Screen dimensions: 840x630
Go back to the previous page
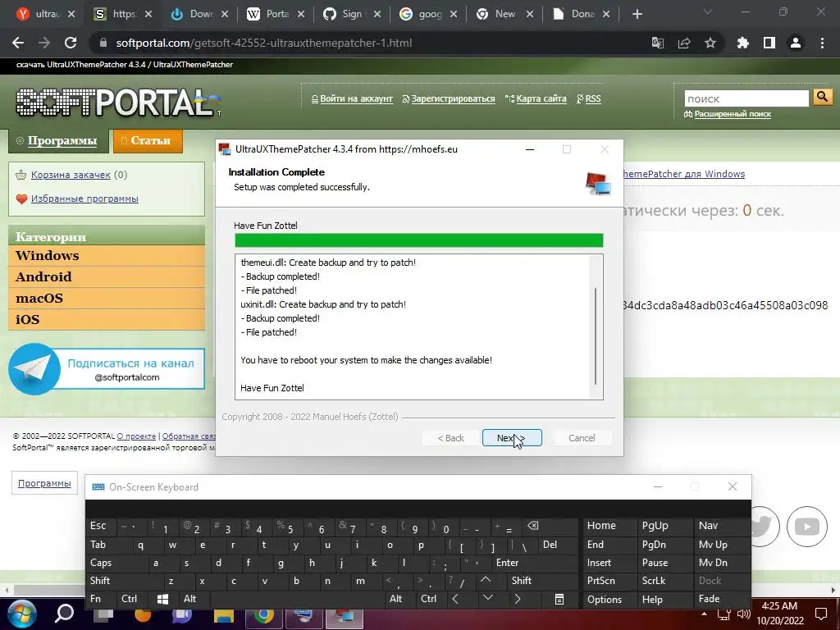18,43
